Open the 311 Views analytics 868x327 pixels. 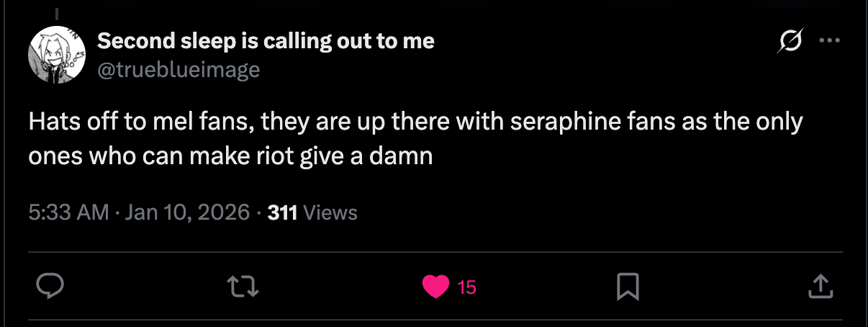coord(312,212)
